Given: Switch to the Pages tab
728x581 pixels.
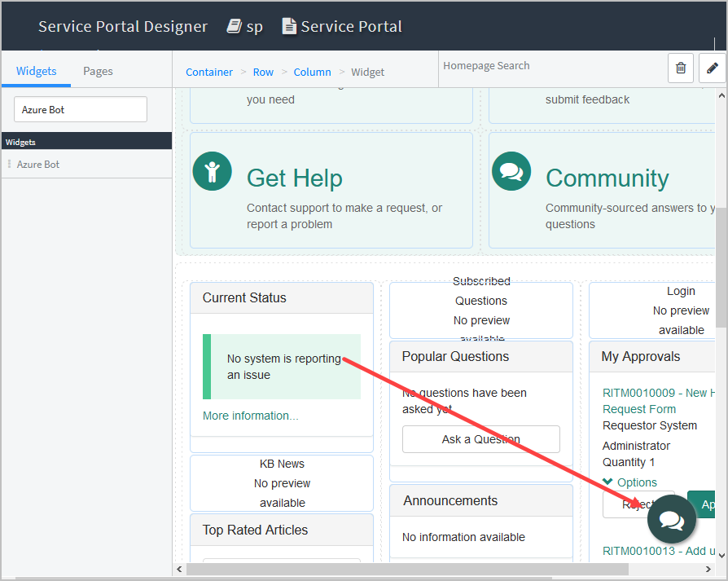Looking at the screenshot, I should tap(98, 71).
